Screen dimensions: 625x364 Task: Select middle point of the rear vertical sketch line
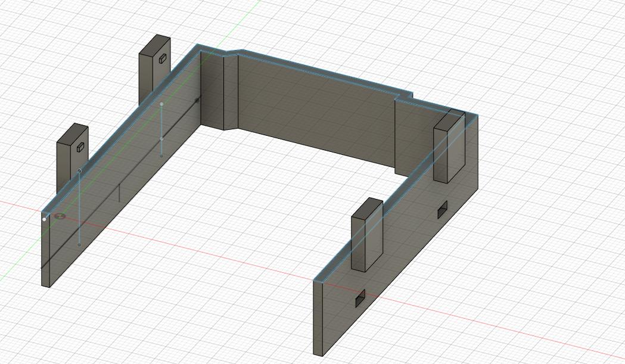pyautogui.click(x=161, y=139)
